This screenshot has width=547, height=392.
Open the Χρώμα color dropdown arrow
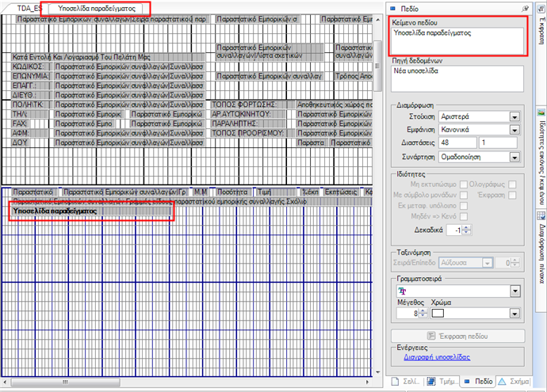515,314
